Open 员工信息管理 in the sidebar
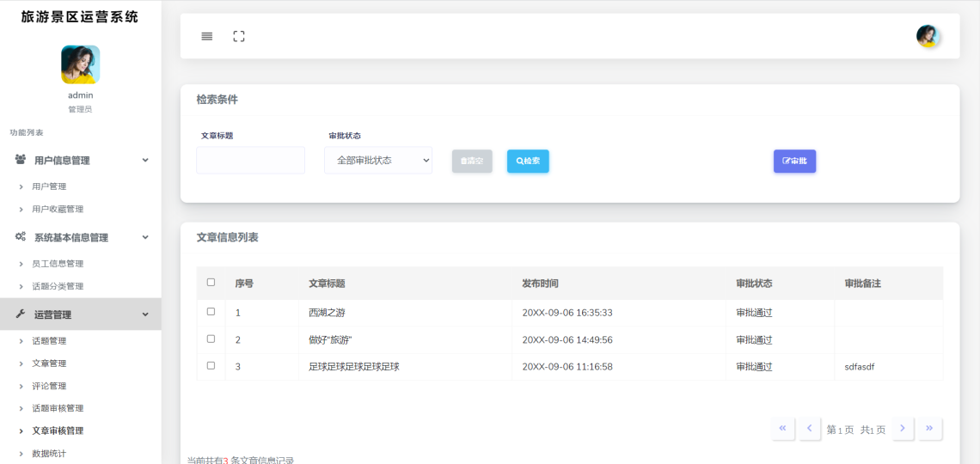The height and width of the screenshot is (464, 980). (58, 264)
